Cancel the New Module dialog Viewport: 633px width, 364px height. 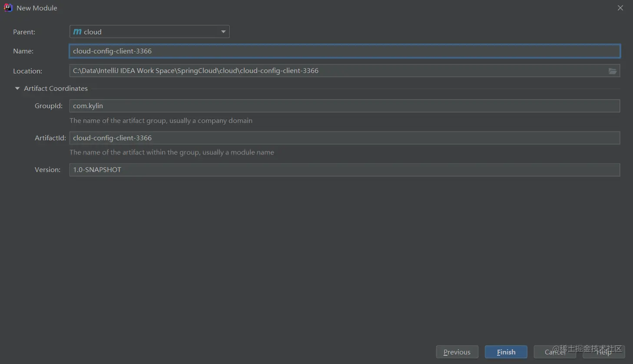pos(555,352)
